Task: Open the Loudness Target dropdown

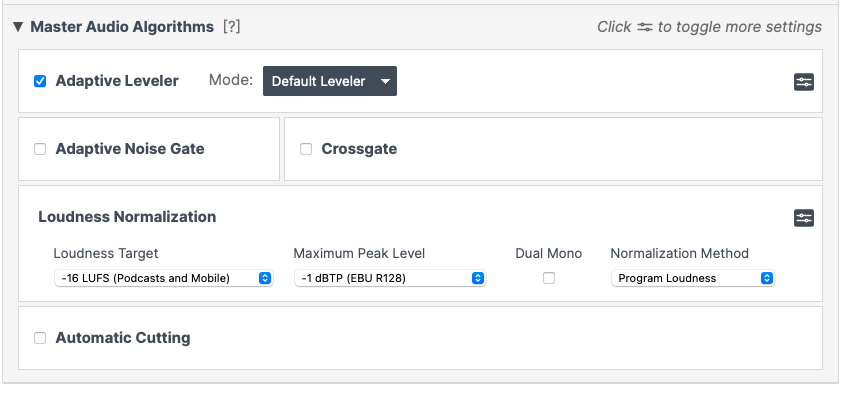Action: click(164, 278)
